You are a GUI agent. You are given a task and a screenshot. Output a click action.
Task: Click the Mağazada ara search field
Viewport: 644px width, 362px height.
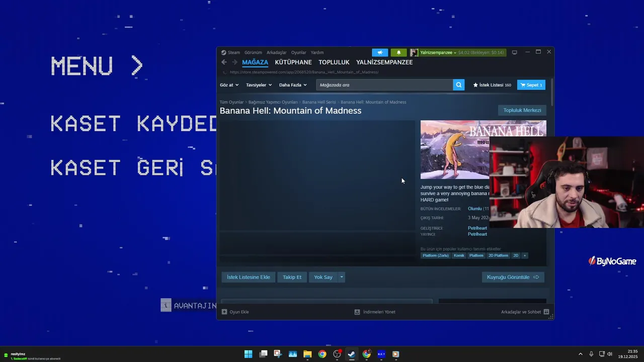click(x=384, y=85)
